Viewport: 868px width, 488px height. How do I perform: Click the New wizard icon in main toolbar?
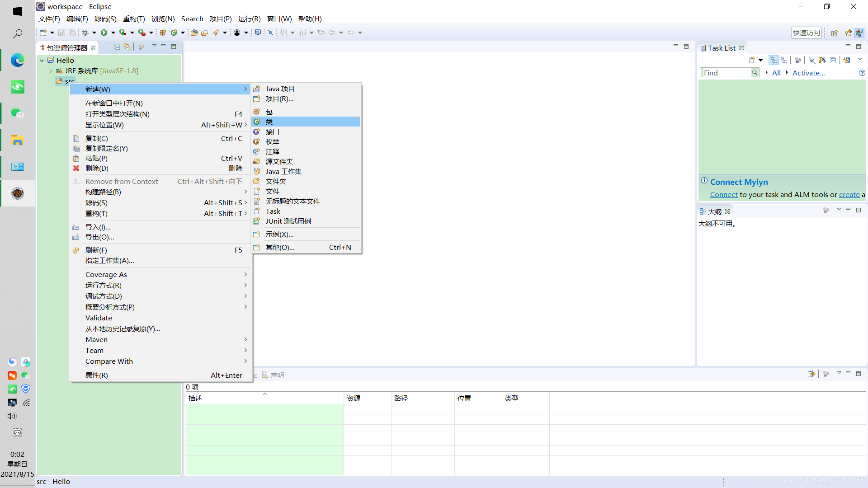click(x=43, y=33)
